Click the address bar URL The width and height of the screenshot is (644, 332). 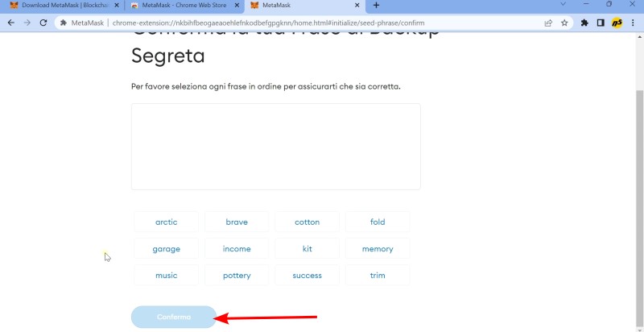coord(269,23)
